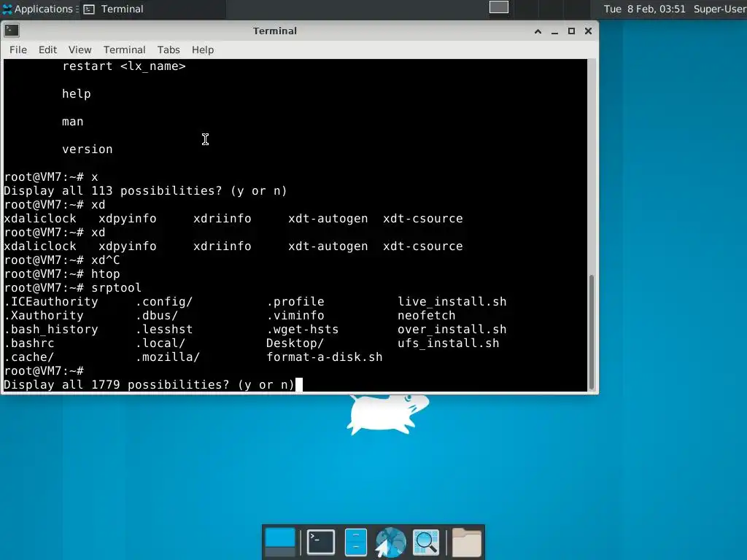Click '.wget-hsts' in terminal listing
747x560 pixels.
point(303,330)
